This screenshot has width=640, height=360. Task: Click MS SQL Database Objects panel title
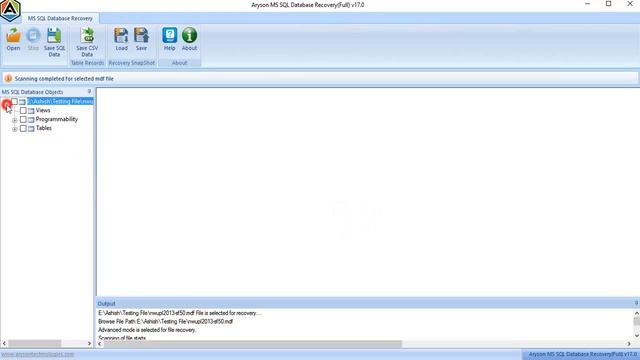[x=33, y=92]
